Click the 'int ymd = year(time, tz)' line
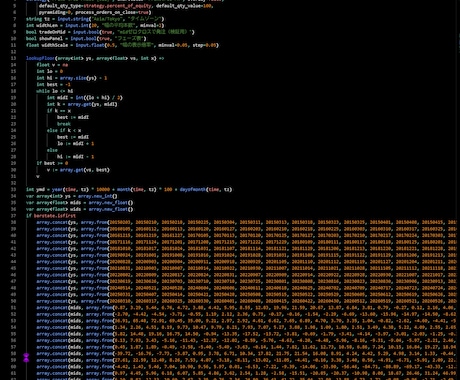The image size is (460, 380). (129, 189)
